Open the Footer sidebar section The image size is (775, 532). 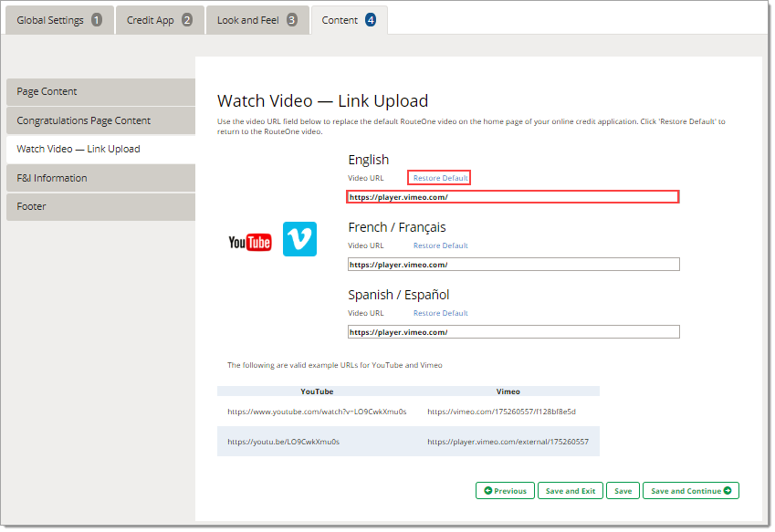point(100,206)
